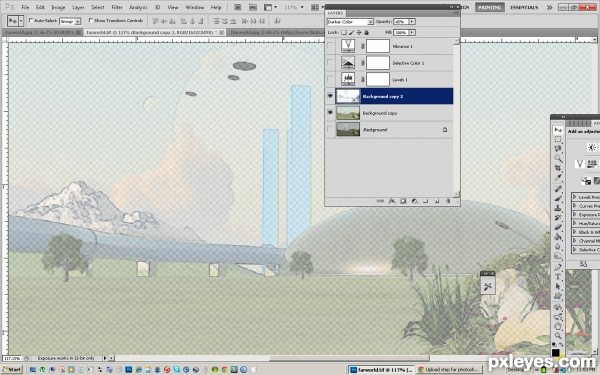Open the Layer menu
The width and height of the screenshot is (600, 375).
tap(78, 7)
